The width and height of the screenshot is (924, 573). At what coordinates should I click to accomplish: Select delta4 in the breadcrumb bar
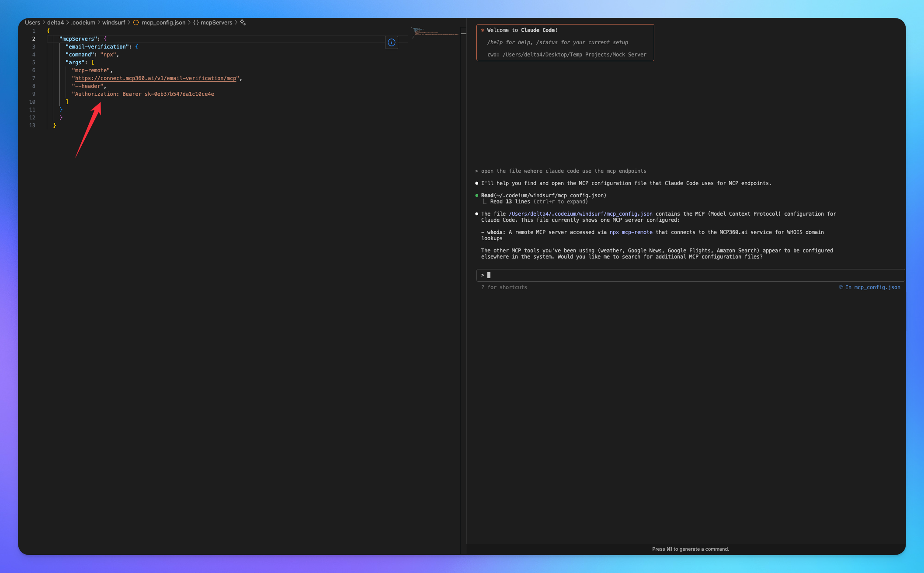pos(56,22)
